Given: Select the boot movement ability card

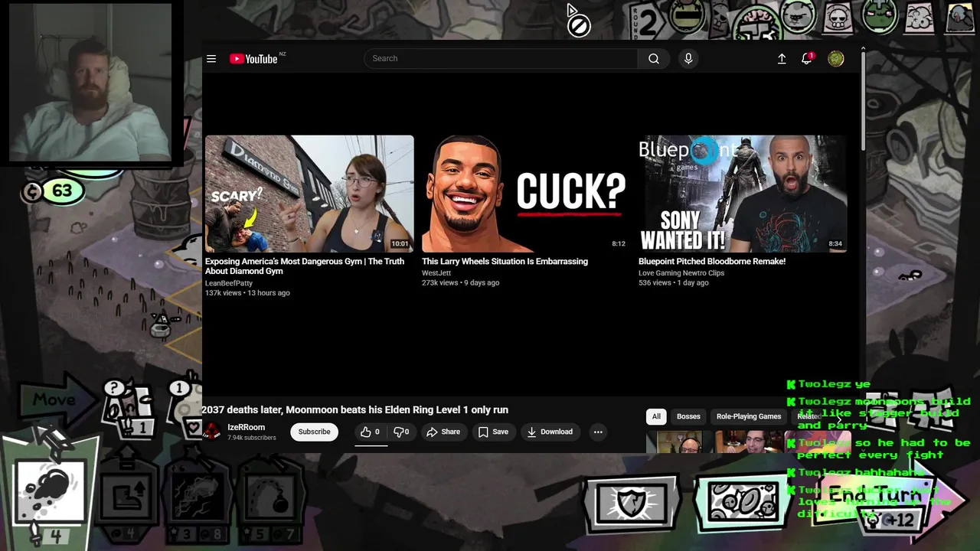Looking at the screenshot, I should click(x=128, y=498).
